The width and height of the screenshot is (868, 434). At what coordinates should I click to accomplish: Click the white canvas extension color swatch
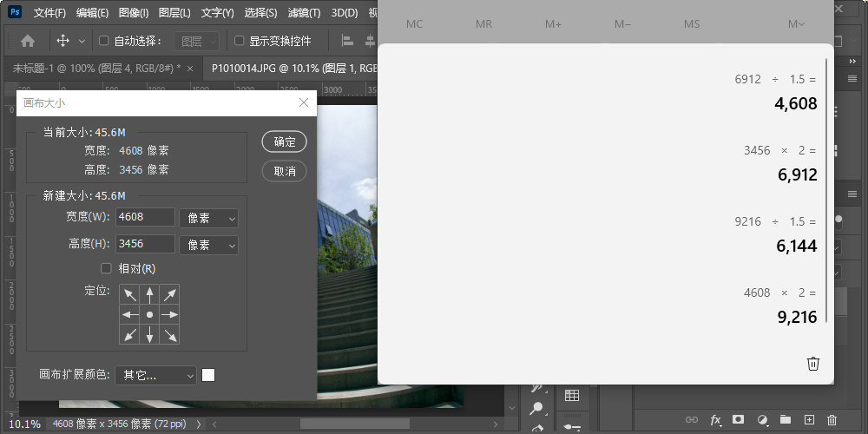[x=208, y=375]
